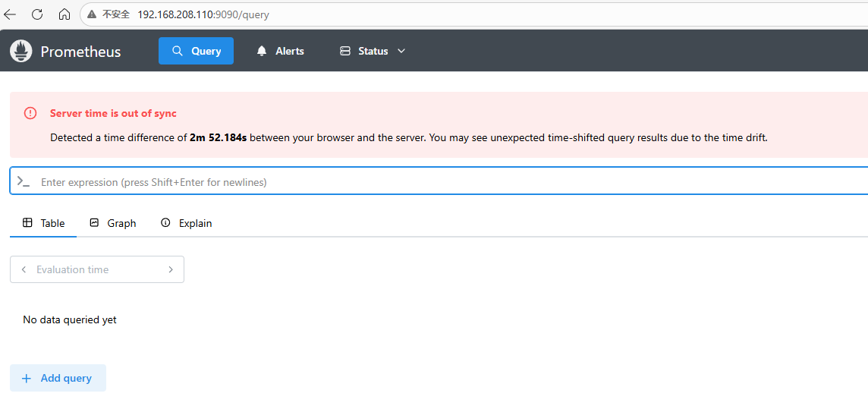Click the Prometheus flame logo
Image resolution: width=868 pixels, height=409 pixels.
21,51
